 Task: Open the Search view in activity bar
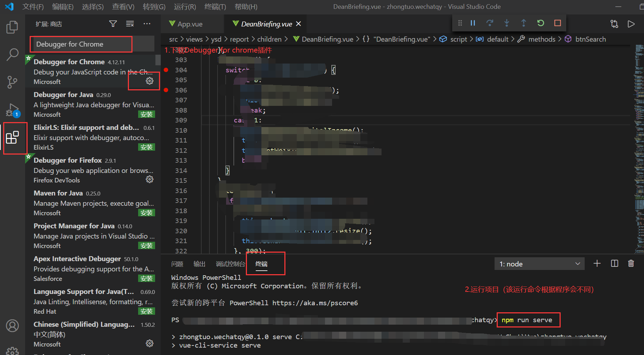click(x=12, y=55)
